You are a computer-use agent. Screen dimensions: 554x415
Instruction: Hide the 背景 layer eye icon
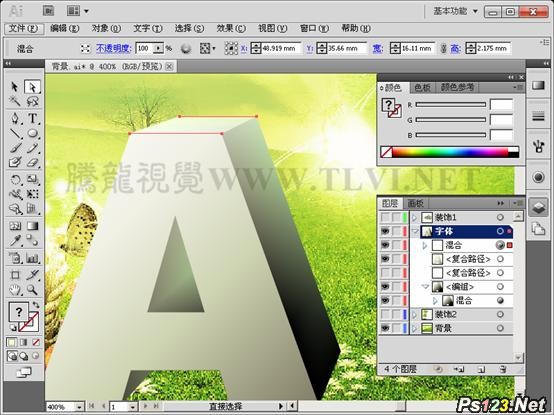pyautogui.click(x=385, y=328)
